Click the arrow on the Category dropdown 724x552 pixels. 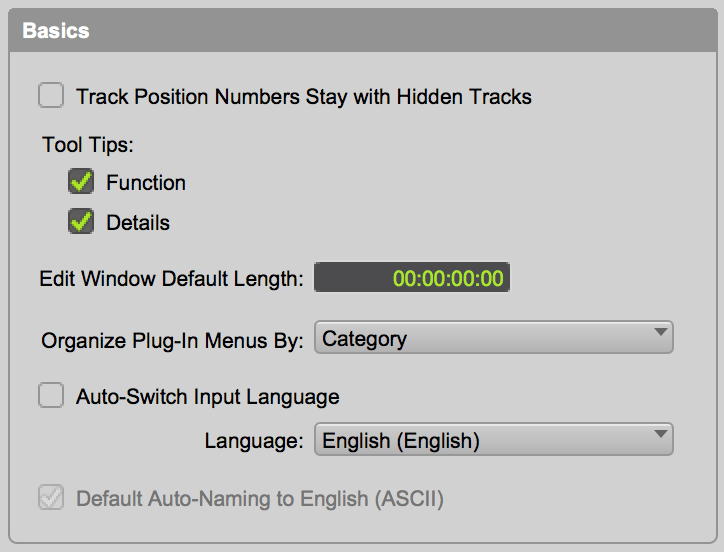tap(660, 334)
